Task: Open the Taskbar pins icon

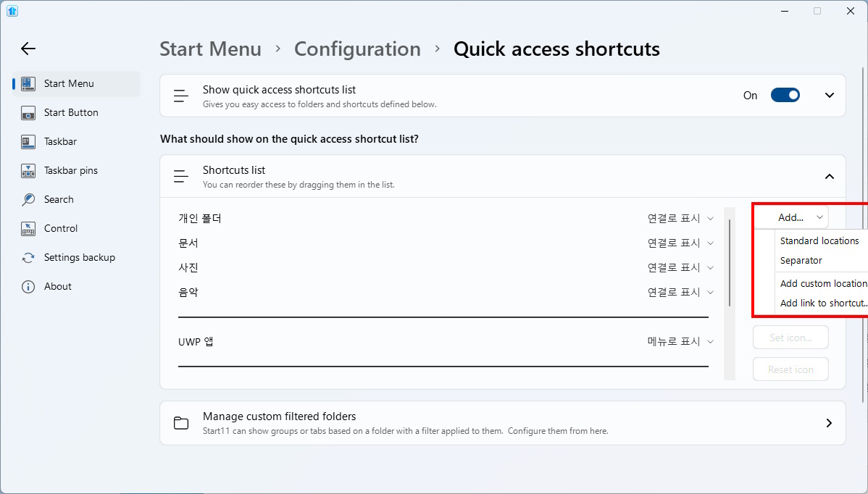Action: pos(28,171)
